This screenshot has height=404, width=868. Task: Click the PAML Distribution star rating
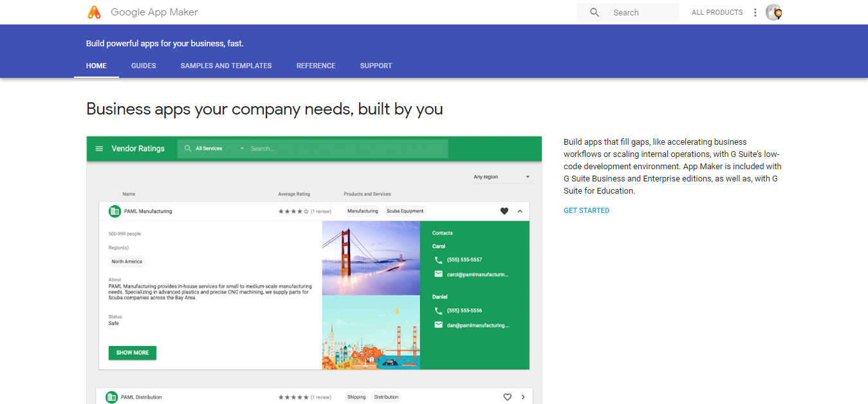tap(293, 397)
